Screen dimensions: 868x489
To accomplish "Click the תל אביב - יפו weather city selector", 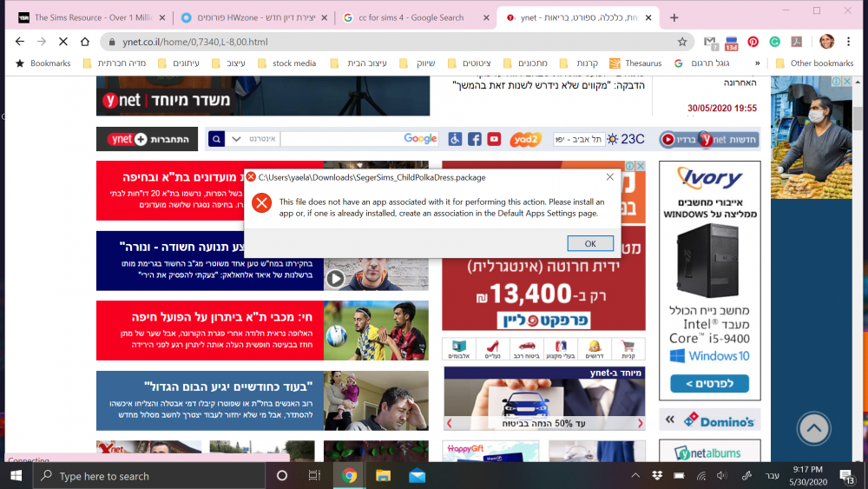I will pyautogui.click(x=578, y=139).
